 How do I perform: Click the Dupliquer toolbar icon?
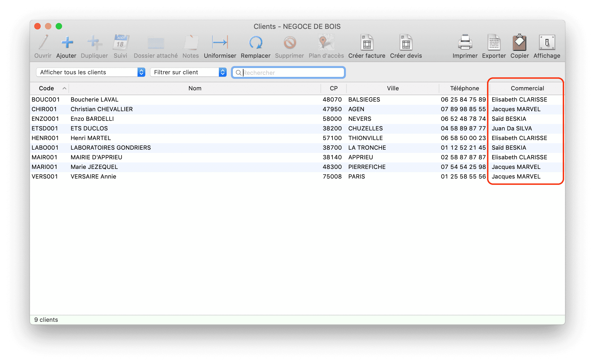94,42
